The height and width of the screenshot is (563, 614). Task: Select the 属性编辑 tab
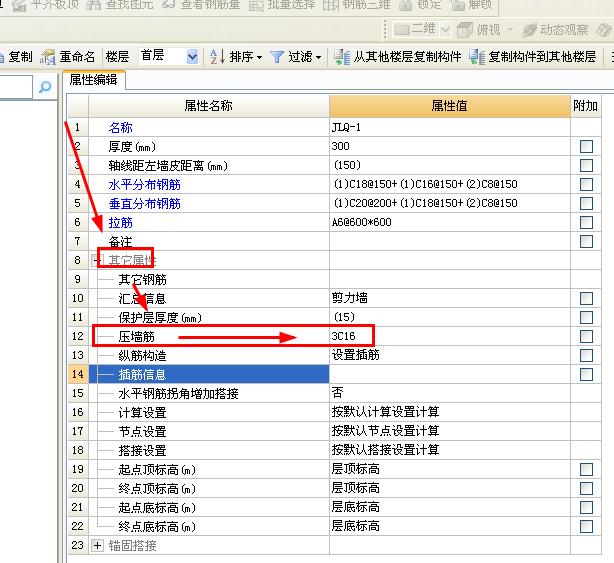click(93, 80)
